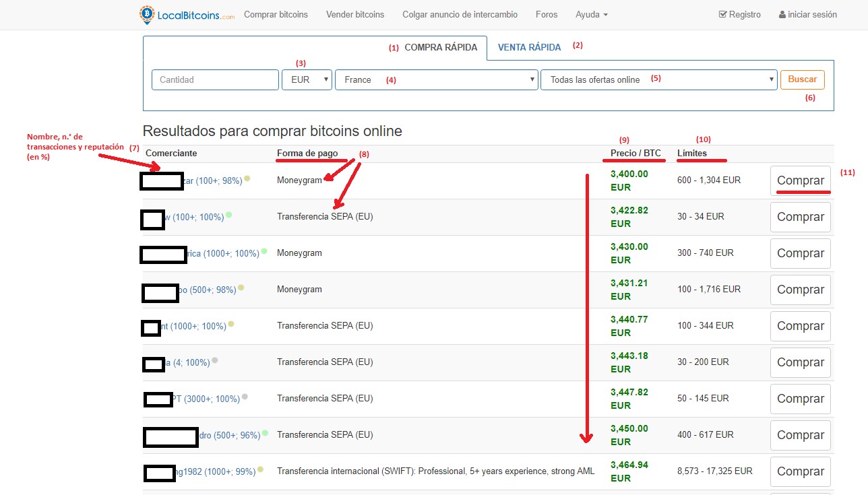
Task: Select price 3,400.00 EUR text
Action: pyautogui.click(x=629, y=180)
